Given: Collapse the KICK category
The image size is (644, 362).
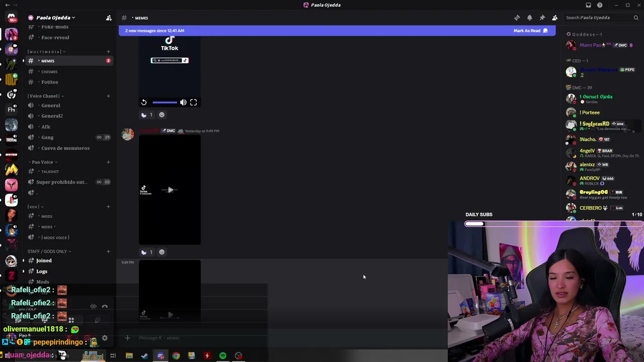Looking at the screenshot, I should coord(36,207).
